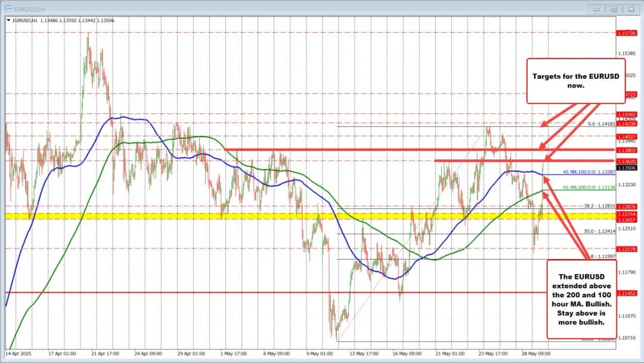This screenshot has height=363, width=644.
Task: Expand the triangle arrow beside EURUSD,H1
Action: pyautogui.click(x=8, y=20)
